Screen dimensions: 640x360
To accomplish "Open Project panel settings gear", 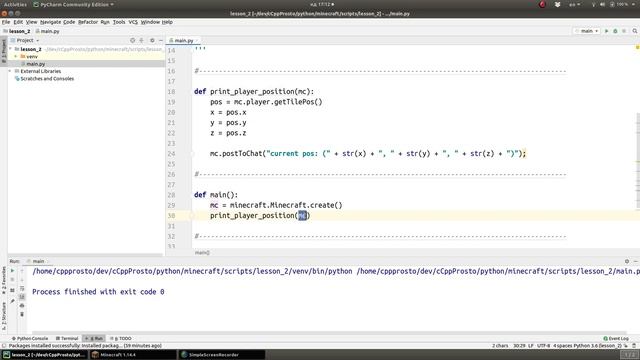I will 152,40.
